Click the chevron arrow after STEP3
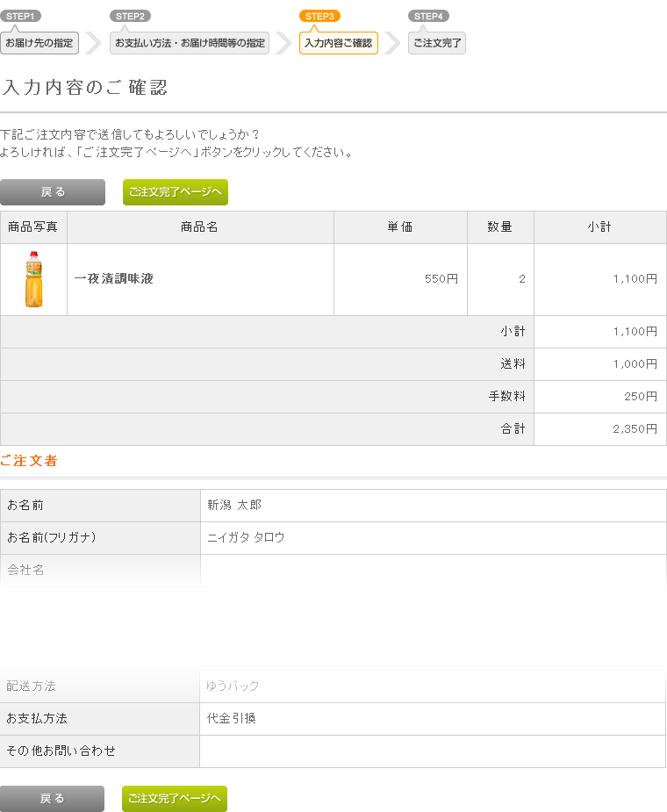The width and height of the screenshot is (667, 812). 392,43
